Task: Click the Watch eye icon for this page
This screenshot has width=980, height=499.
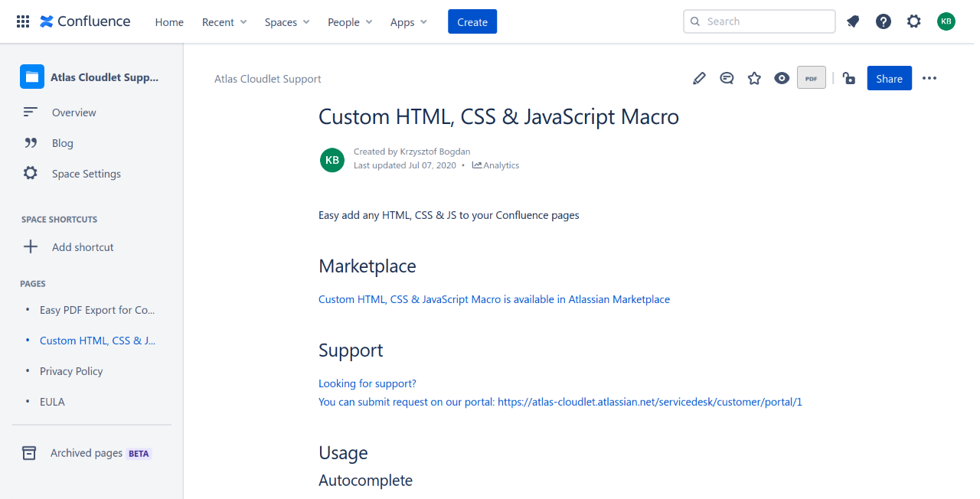Action: (x=782, y=78)
